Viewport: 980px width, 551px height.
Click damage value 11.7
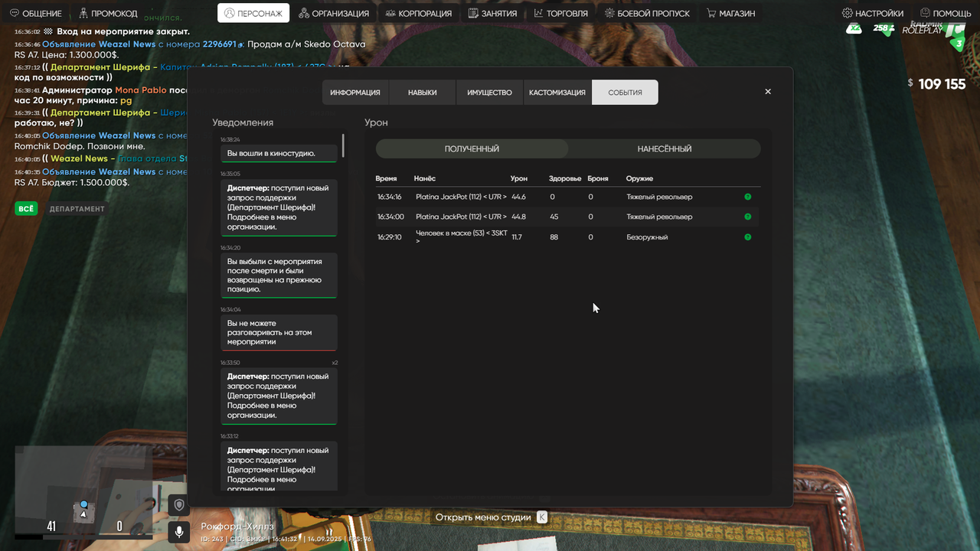pyautogui.click(x=517, y=237)
